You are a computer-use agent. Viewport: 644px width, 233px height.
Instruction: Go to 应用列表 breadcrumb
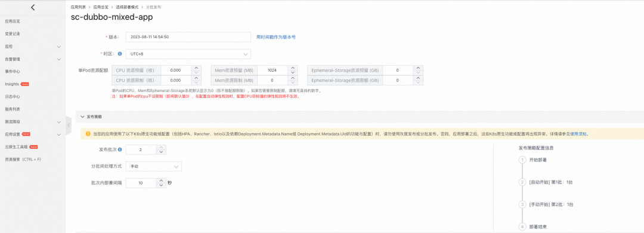[79, 7]
